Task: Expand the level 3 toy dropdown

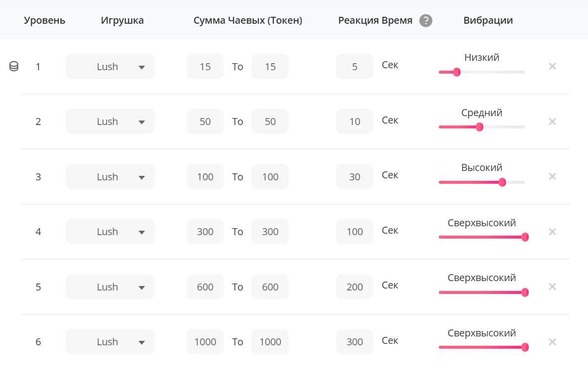Action: pos(110,177)
